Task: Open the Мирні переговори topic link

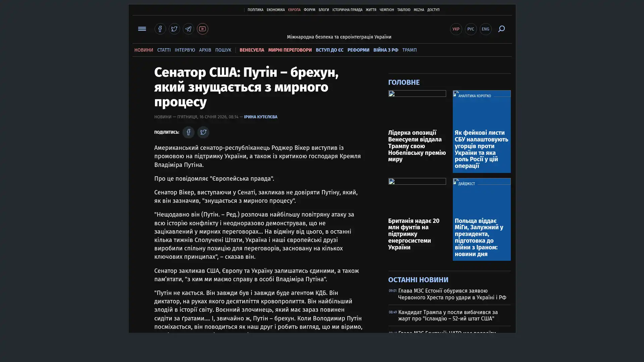Action: click(x=290, y=50)
